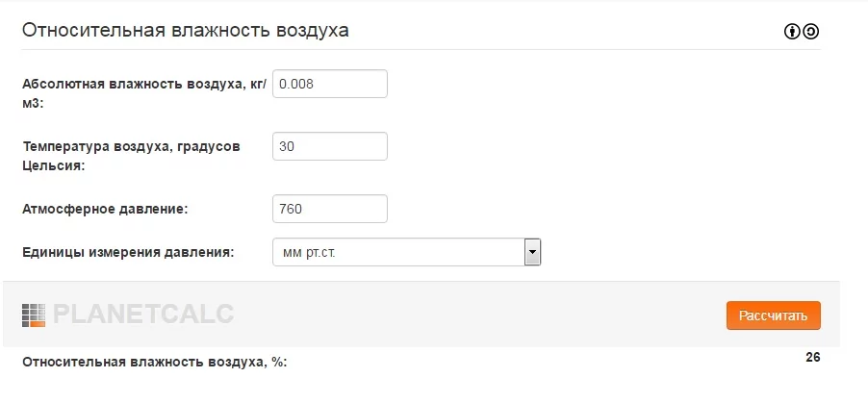Click the 'Температура воздуха, градусов Цельсия' label
868x403 pixels.
tap(131, 155)
